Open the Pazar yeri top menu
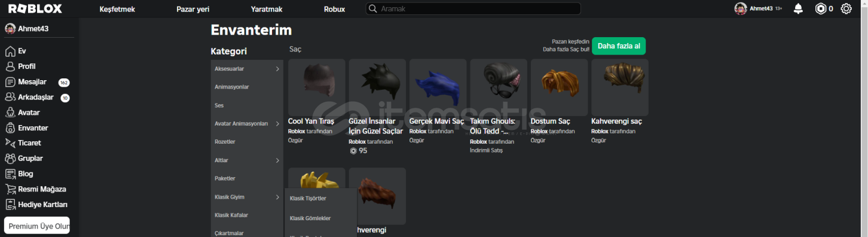Viewport: 868px width, 237px height. (192, 9)
